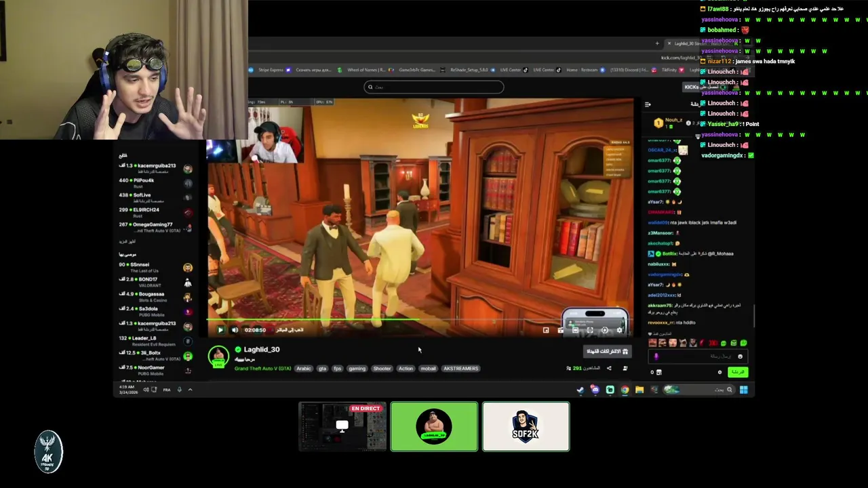Select the fps tag

[x=337, y=369]
